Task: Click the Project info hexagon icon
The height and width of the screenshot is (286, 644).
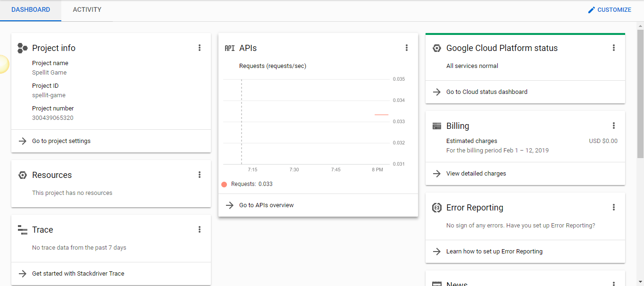Action: 22,48
